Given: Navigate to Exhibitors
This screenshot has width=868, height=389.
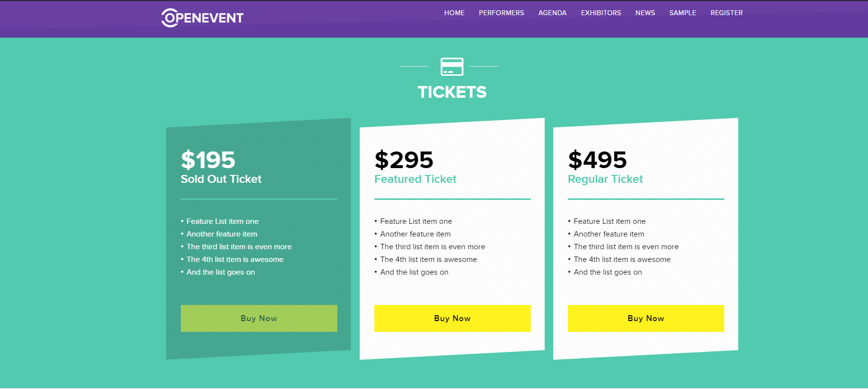Looking at the screenshot, I should click(601, 13).
